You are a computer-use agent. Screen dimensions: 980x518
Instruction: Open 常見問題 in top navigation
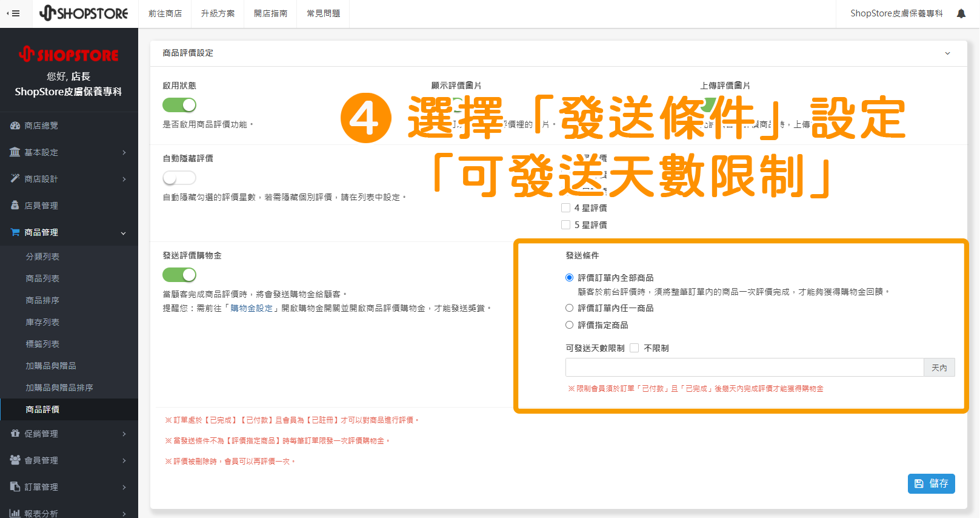pyautogui.click(x=323, y=13)
